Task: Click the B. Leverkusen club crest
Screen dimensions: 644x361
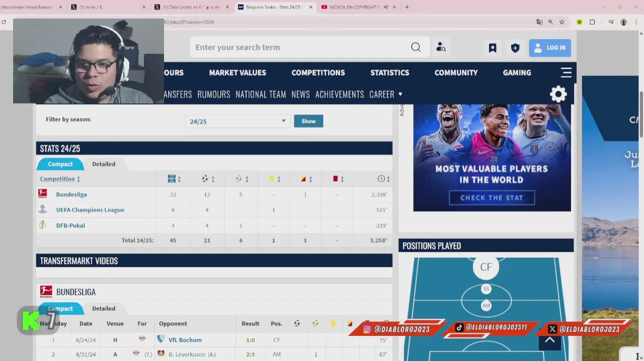Action: (x=161, y=353)
